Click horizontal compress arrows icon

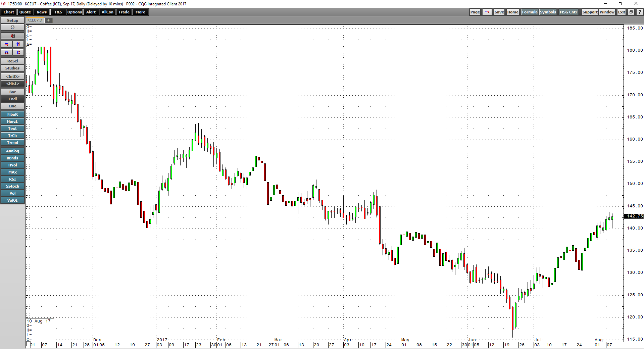(7, 53)
